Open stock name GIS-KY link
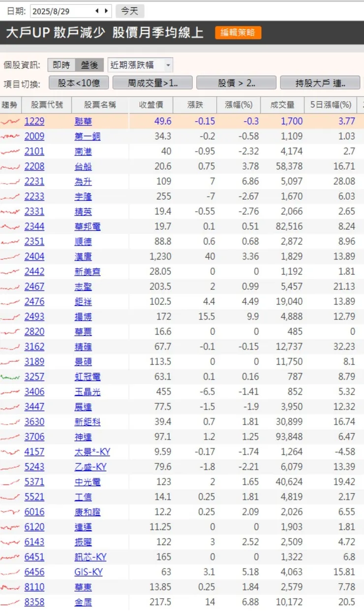 click(89, 572)
